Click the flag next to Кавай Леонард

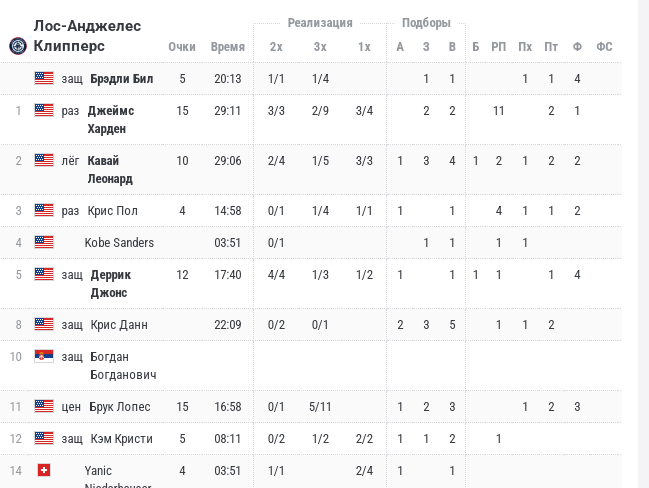pos(44,160)
